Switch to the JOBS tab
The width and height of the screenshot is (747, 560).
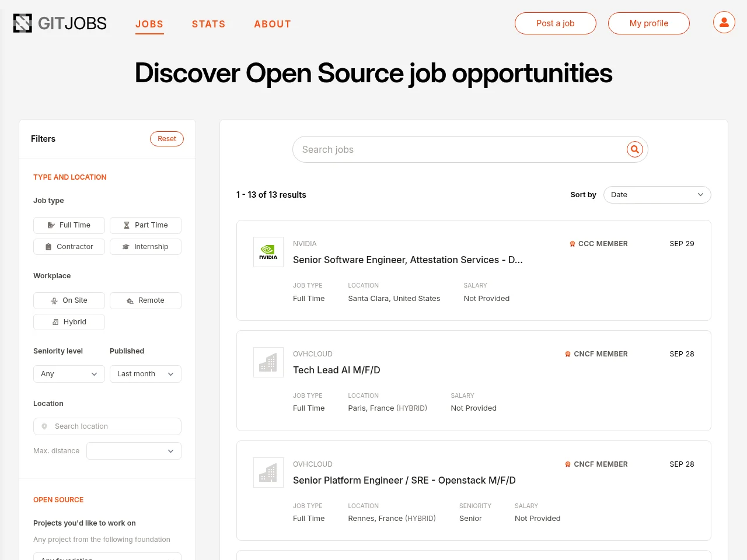click(x=149, y=24)
